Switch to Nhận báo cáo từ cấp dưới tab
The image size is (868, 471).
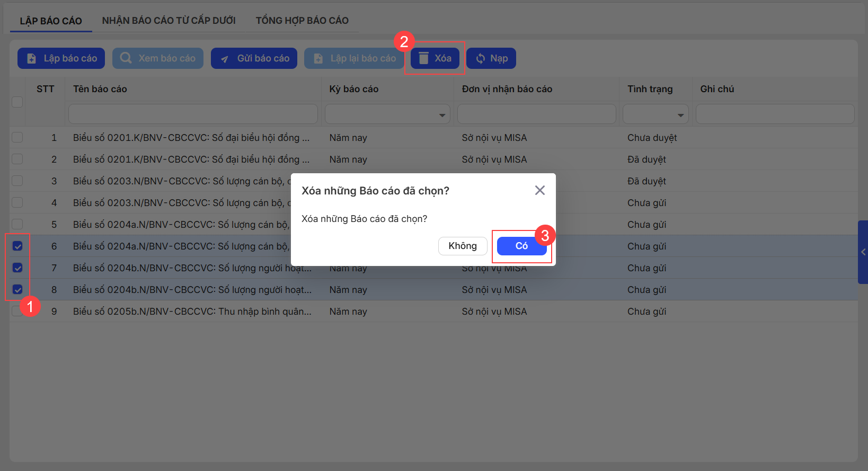[169, 21]
